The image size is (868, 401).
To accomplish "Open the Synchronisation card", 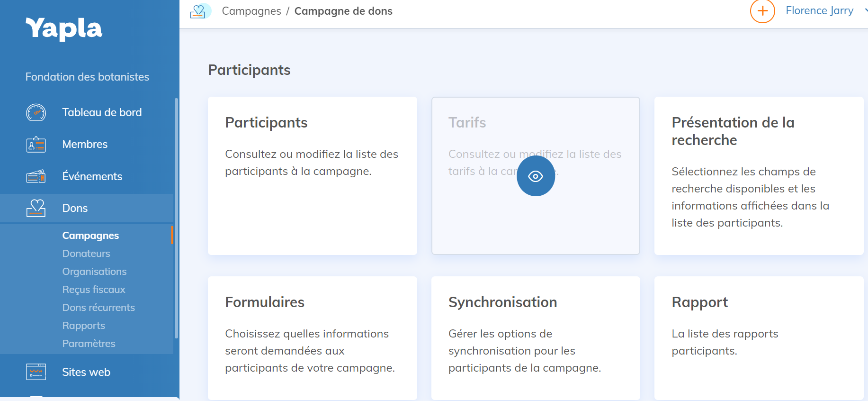I will point(536,337).
